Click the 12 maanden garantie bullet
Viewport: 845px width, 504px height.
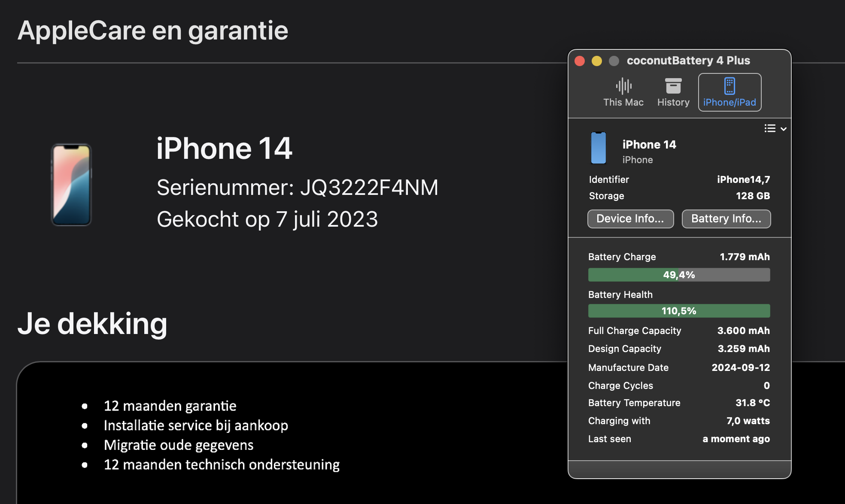pos(170,406)
